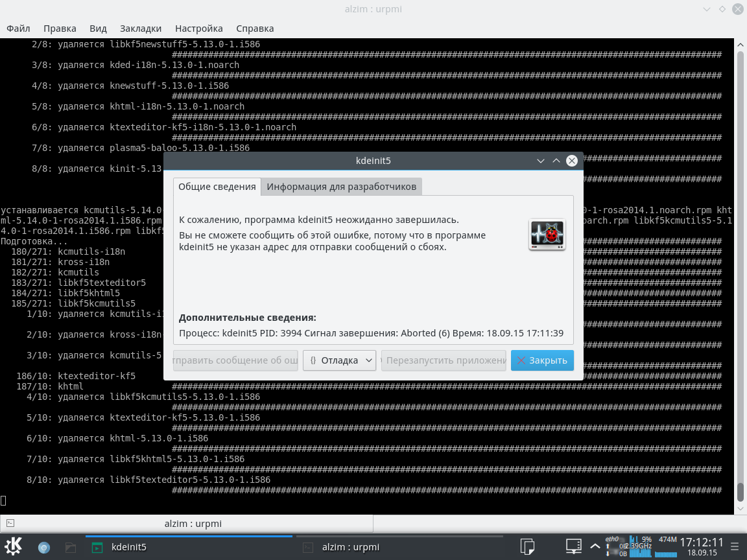Launch the blue browser icon in the panel
The image size is (747, 560).
(x=44, y=548)
